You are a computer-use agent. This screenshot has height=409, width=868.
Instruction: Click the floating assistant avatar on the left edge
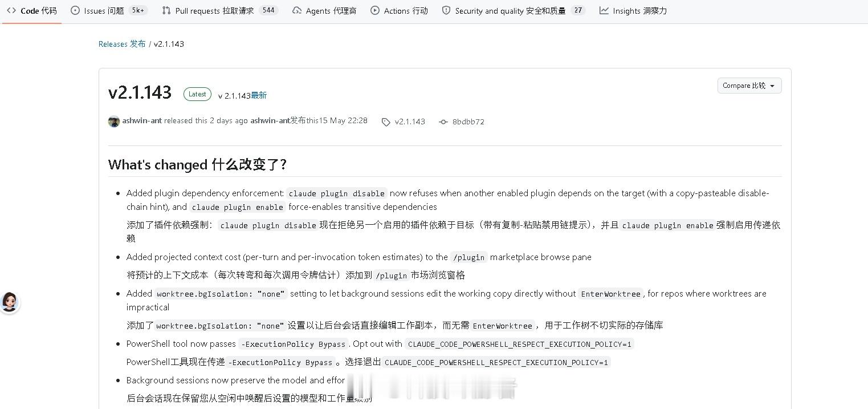pyautogui.click(x=10, y=302)
